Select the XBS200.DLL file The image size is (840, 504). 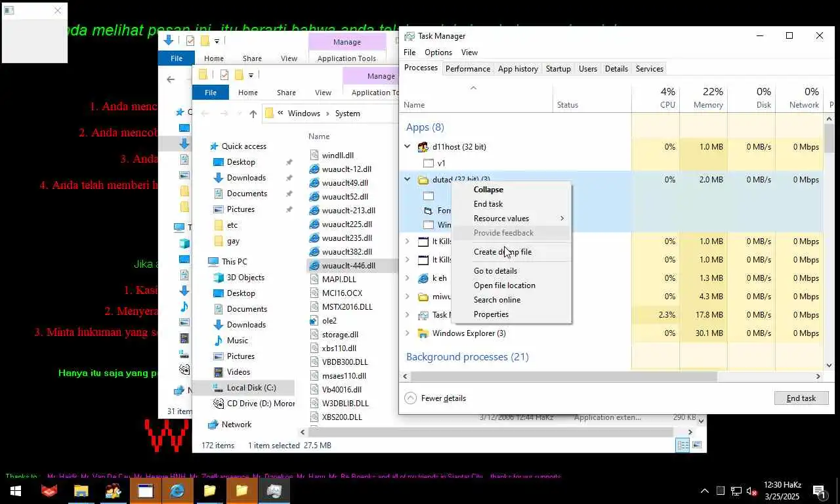(342, 417)
